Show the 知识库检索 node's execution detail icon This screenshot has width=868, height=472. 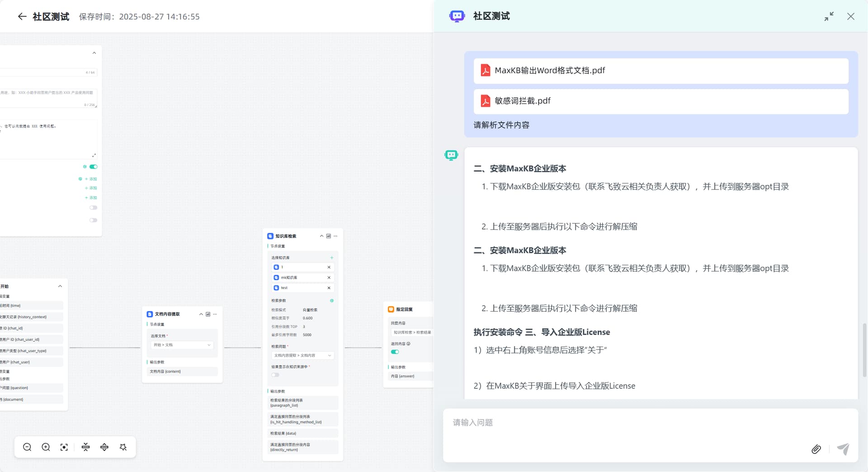[329, 236]
